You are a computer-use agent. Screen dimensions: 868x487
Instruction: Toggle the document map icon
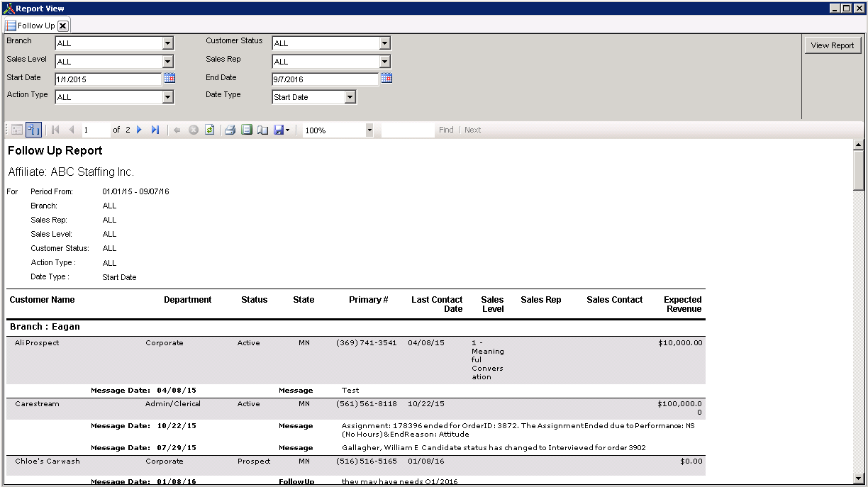coord(17,130)
